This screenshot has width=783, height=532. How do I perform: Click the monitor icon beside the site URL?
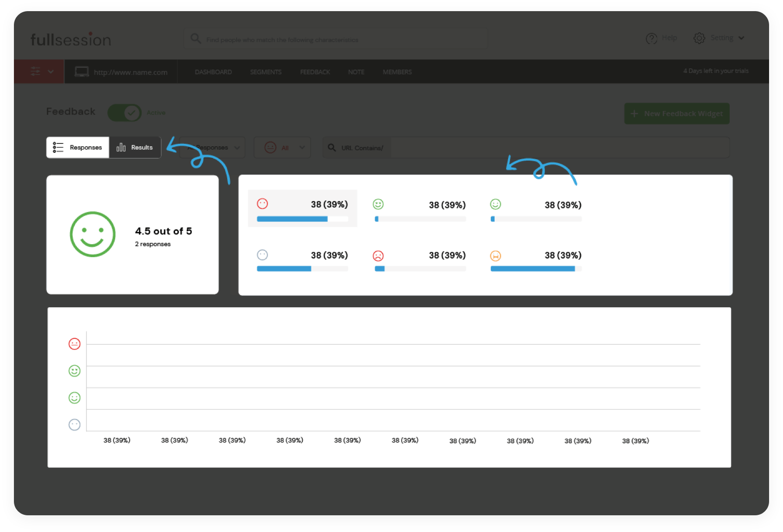click(82, 72)
